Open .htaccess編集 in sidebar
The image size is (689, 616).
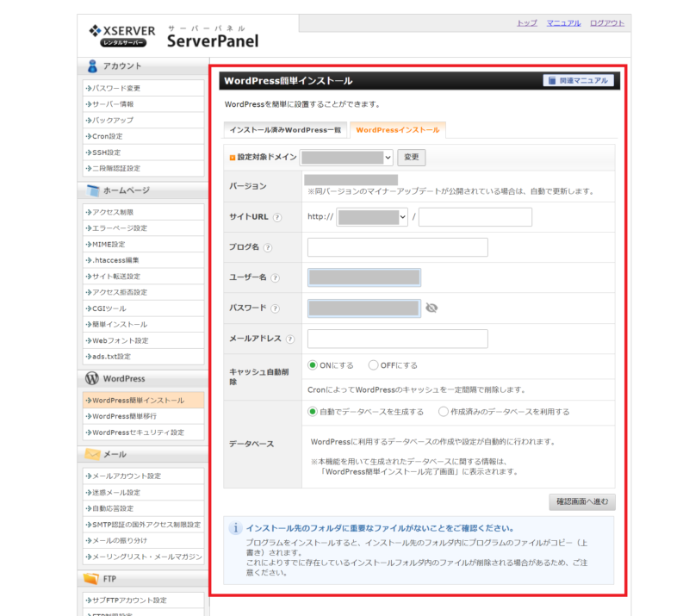point(143,260)
